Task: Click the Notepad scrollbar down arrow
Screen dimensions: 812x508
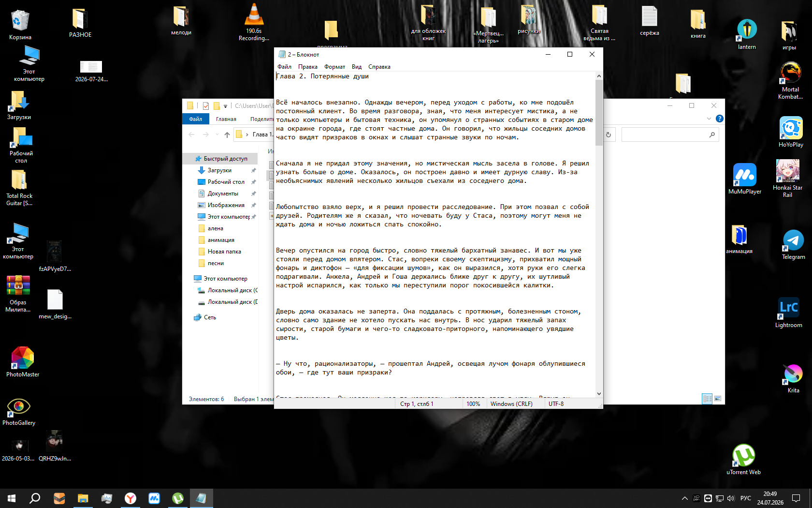Action: pyautogui.click(x=599, y=394)
